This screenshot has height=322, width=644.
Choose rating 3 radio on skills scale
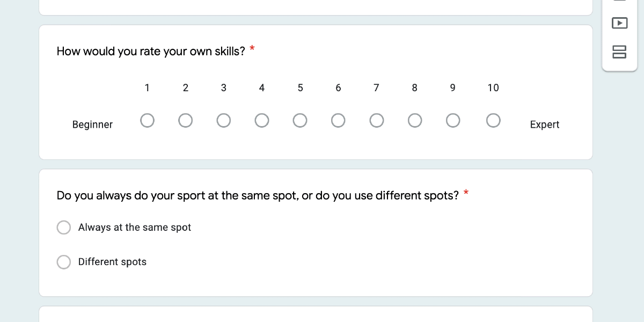coord(224,121)
